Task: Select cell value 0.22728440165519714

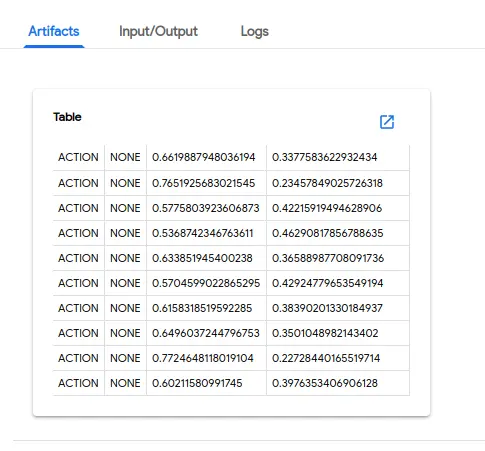Action: (326, 358)
